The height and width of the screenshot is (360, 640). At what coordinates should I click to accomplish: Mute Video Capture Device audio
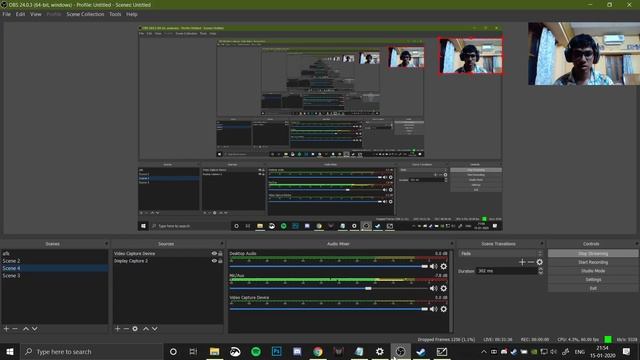coord(433,309)
